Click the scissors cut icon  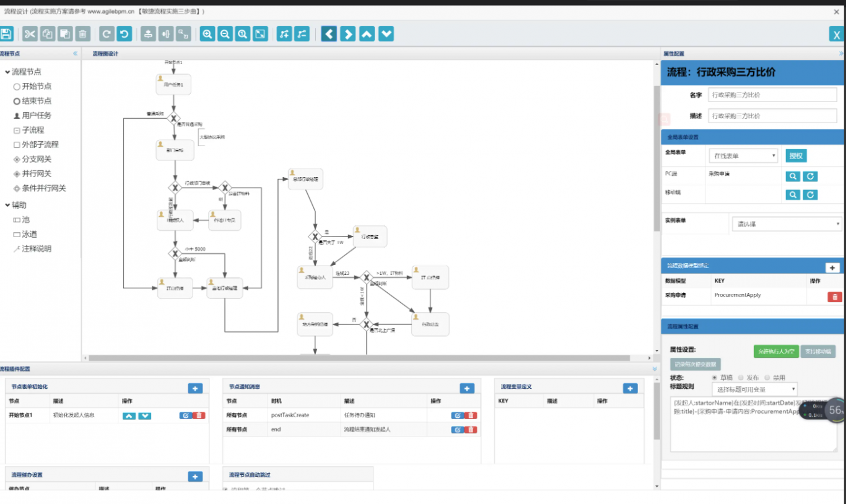(30, 34)
